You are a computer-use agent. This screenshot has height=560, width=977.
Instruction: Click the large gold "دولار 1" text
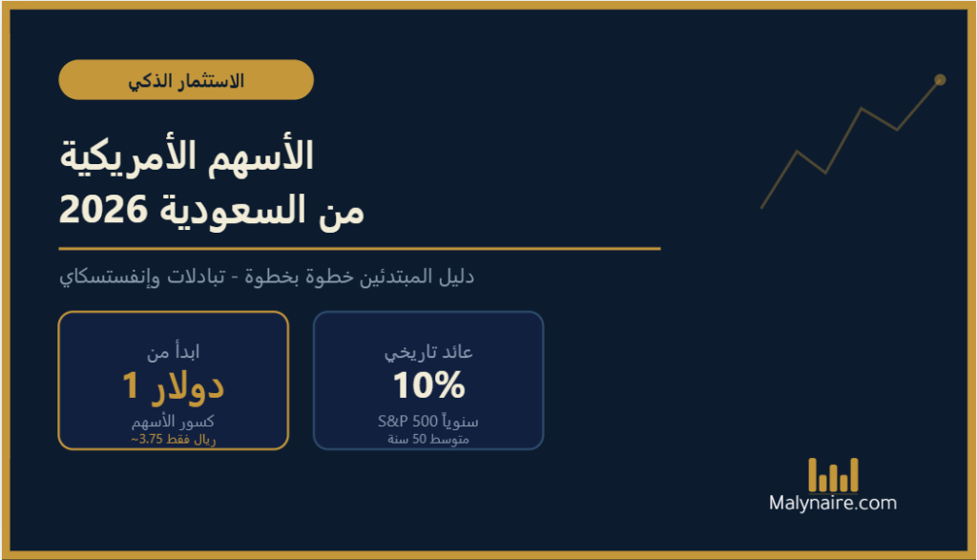coord(173,385)
